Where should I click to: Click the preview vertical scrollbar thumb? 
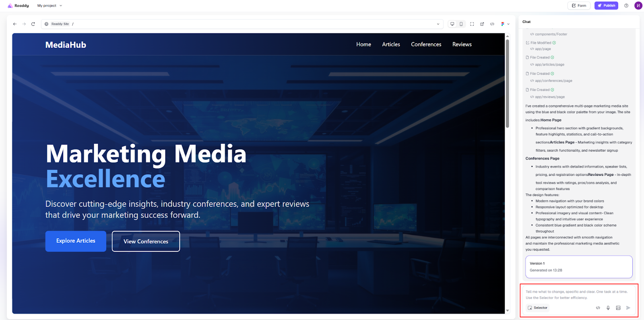507,84
